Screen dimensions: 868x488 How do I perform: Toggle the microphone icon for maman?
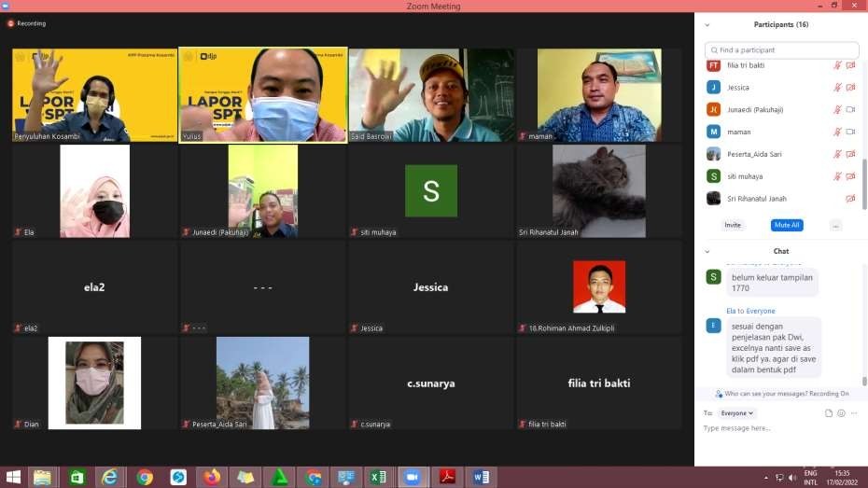point(837,132)
